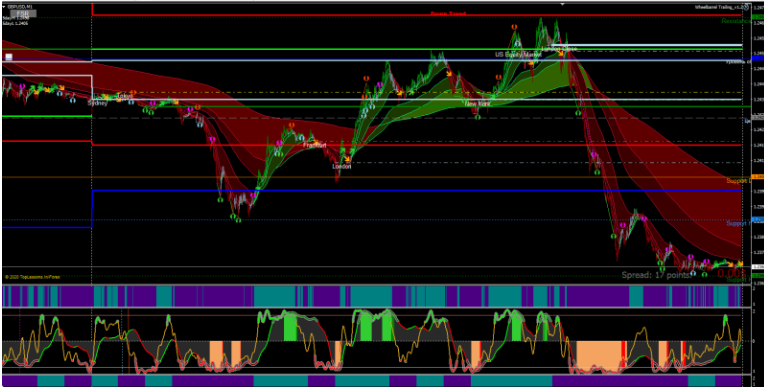This screenshot has width=764, height=389.
Task: Click the red 0.00$ profit readout
Action: 731,274
